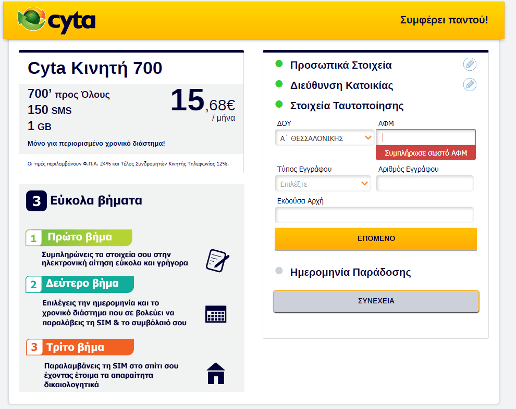The width and height of the screenshot is (516, 409).
Task: Open the ΔΟΥ dropdown showing Α' ΘΕΣΣΑΛΟΝΙΚΗΣ
Action: pos(325,138)
